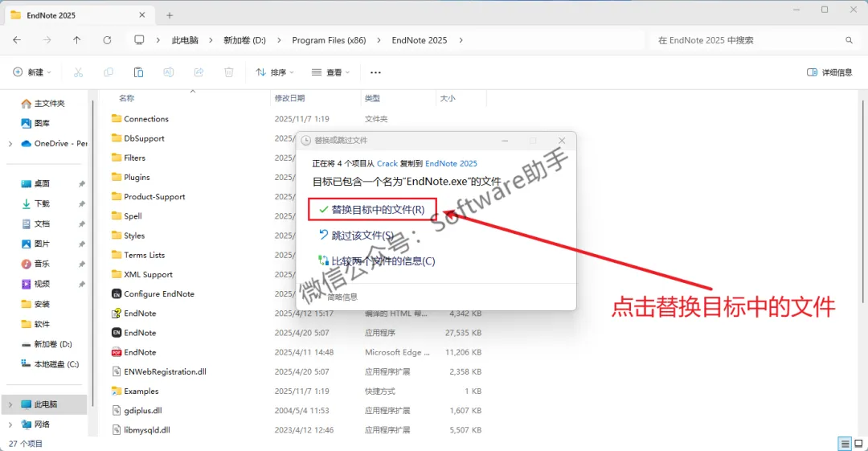Sort by the 修改日期 column header

[x=289, y=98]
